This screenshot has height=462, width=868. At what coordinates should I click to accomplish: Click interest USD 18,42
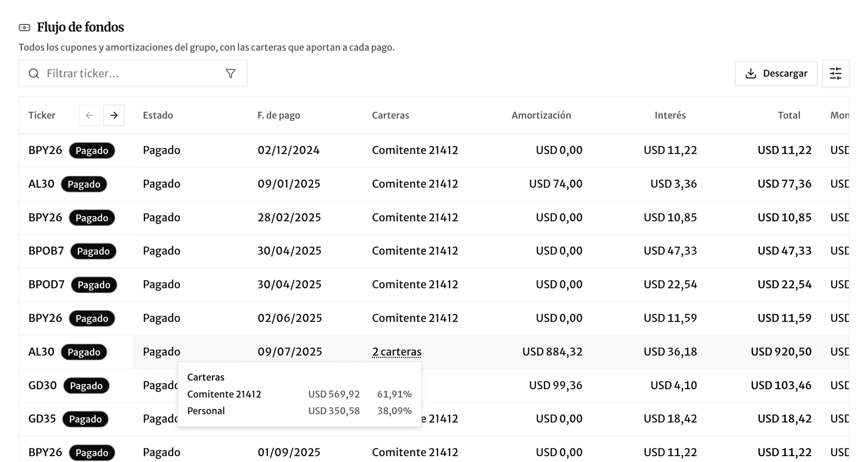click(670, 419)
